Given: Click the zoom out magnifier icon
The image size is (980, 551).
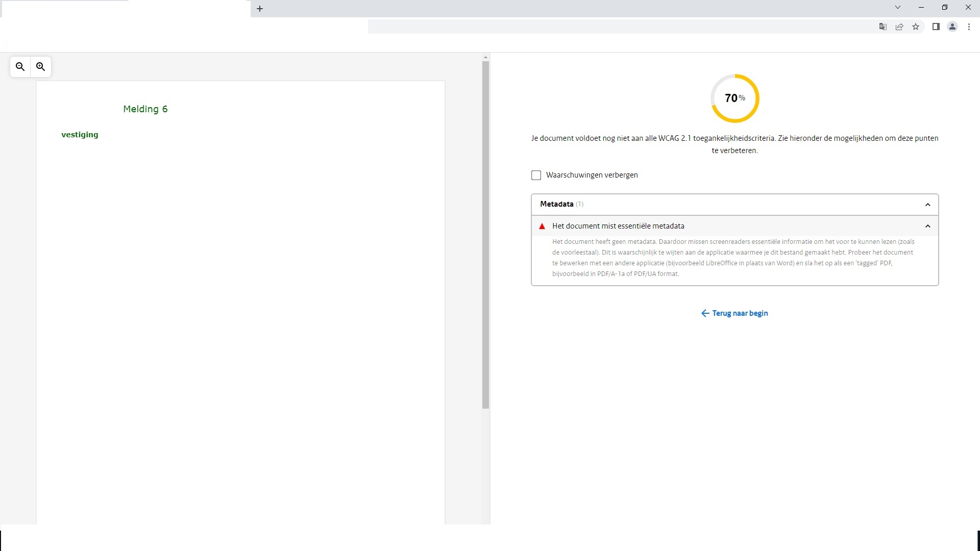Looking at the screenshot, I should click(20, 67).
